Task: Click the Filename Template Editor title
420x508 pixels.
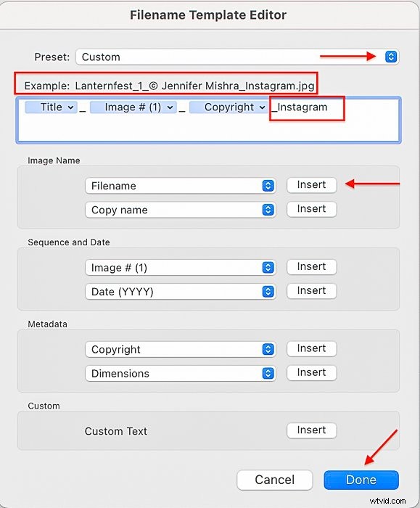Action: click(x=208, y=15)
